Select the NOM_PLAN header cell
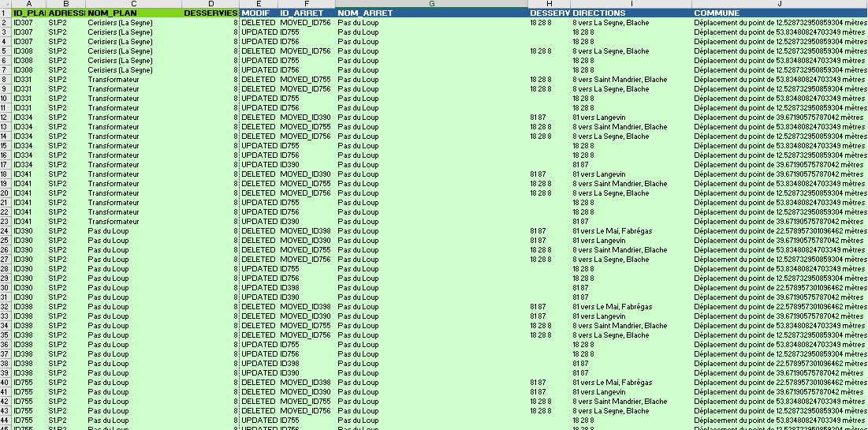Viewport: 868px width, 430px height. tap(134, 13)
